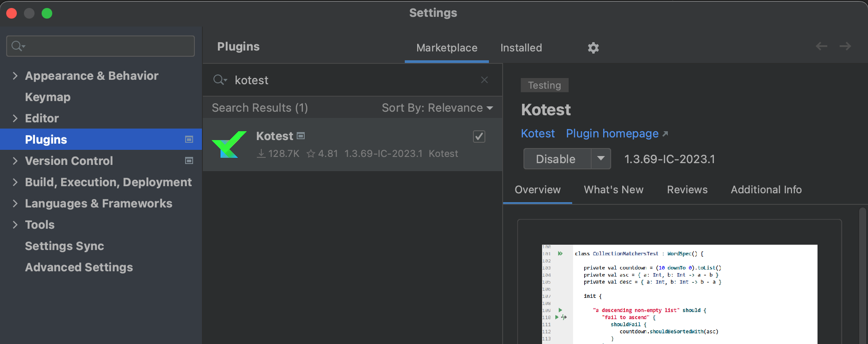Select the Kotest search result row
The height and width of the screenshot is (344, 868).
353,145
